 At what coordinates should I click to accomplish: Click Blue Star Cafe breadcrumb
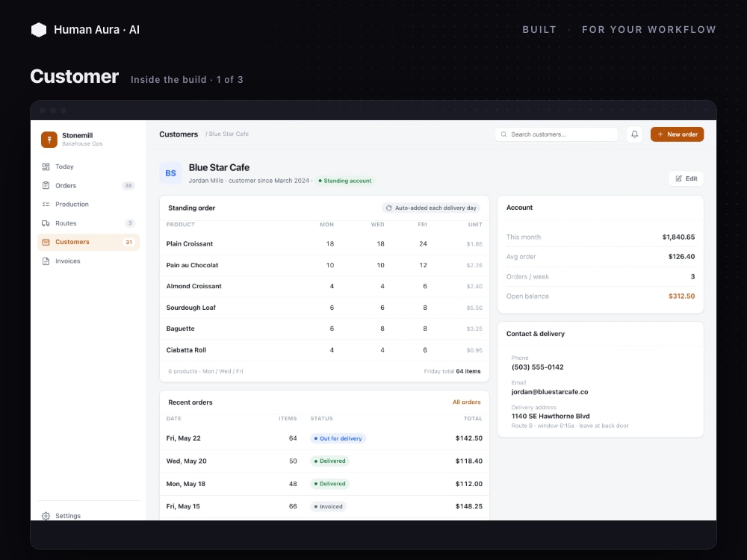[x=229, y=134]
